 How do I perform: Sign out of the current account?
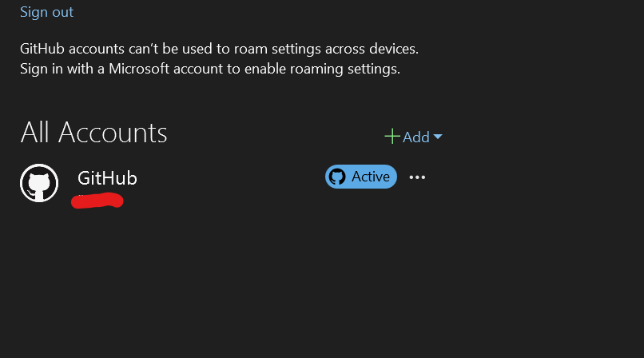(47, 12)
